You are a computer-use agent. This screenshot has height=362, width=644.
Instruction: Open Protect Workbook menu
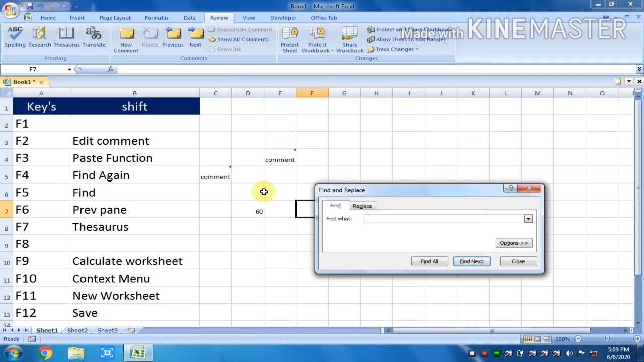pos(317,40)
